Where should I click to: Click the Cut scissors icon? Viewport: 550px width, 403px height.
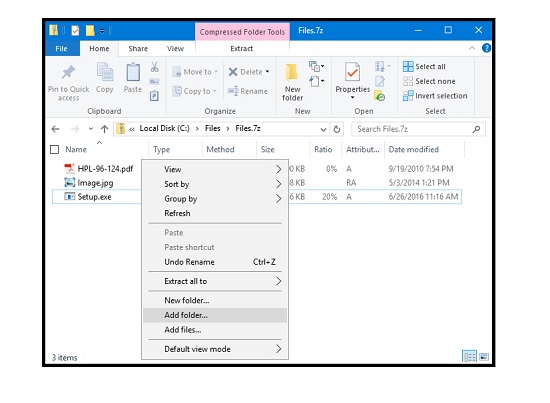tap(154, 67)
